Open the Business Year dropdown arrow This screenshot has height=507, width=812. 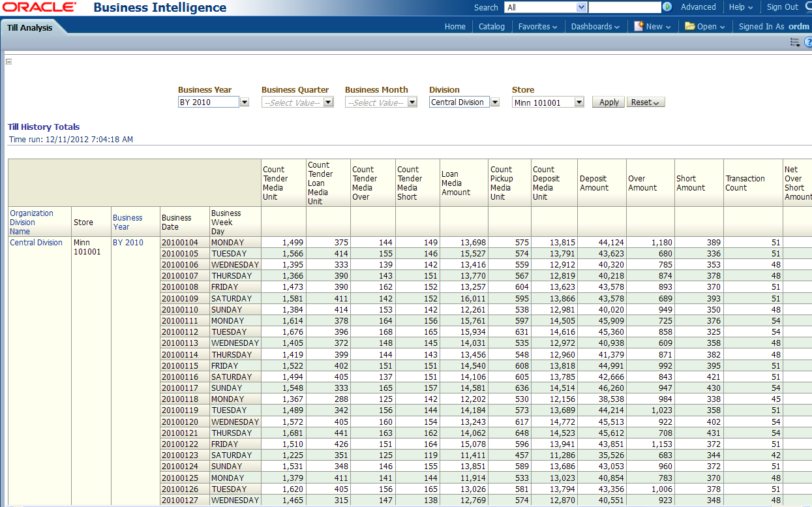tap(245, 102)
